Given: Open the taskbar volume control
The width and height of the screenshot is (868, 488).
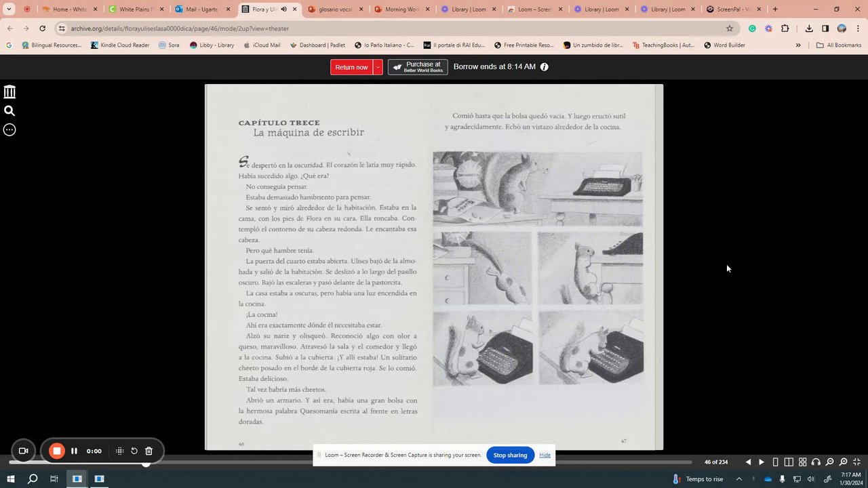Looking at the screenshot, I should point(812,479).
